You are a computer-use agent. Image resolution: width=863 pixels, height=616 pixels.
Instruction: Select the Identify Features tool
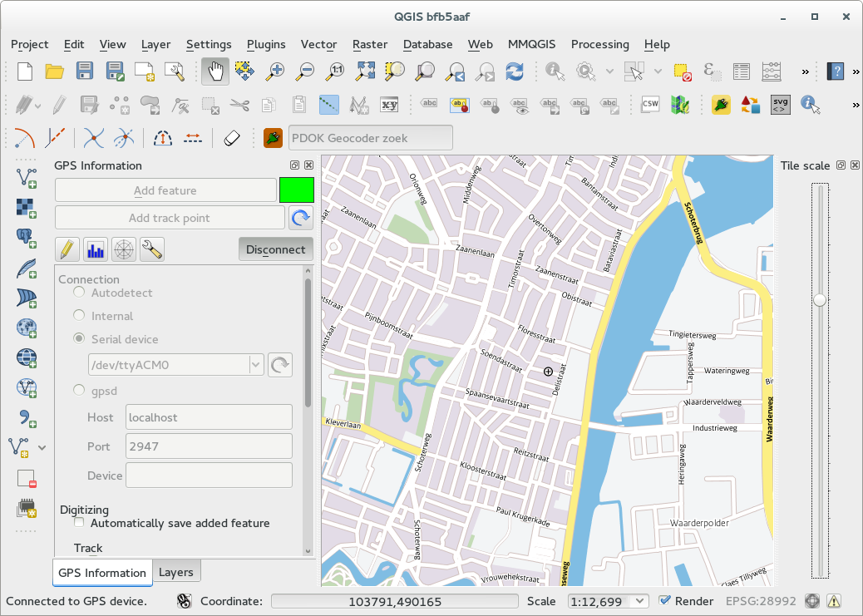point(555,71)
